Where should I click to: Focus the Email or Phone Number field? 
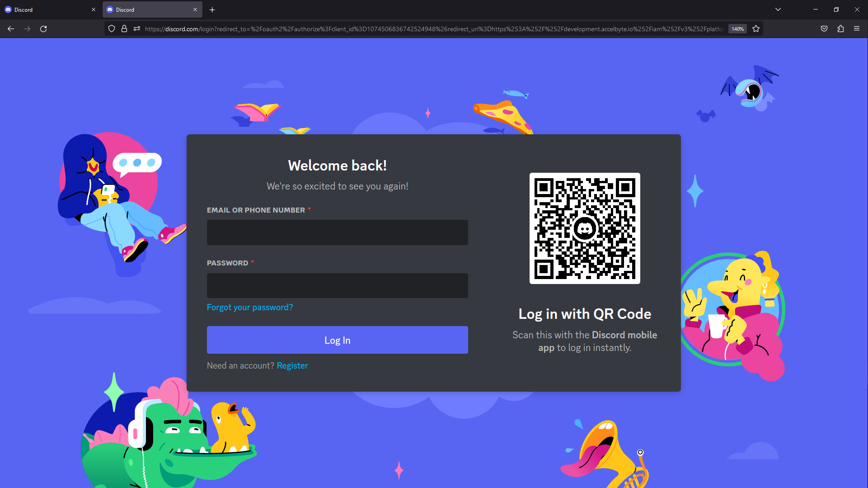(338, 232)
